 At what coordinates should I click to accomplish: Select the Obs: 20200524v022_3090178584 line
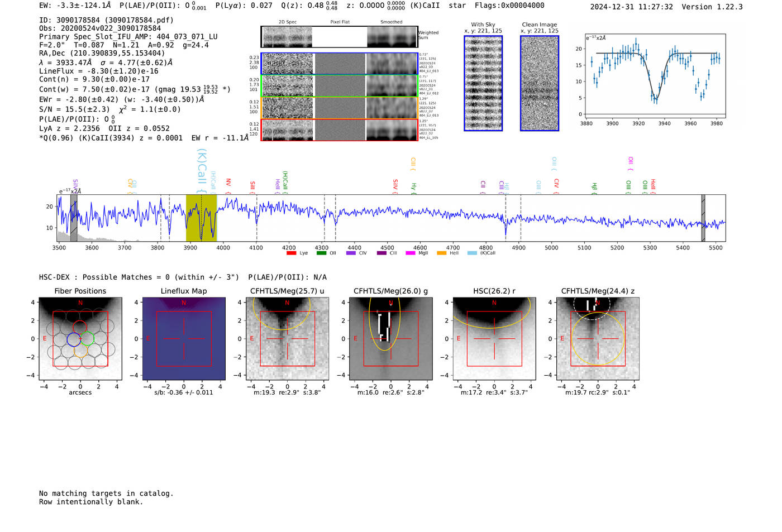(100, 28)
